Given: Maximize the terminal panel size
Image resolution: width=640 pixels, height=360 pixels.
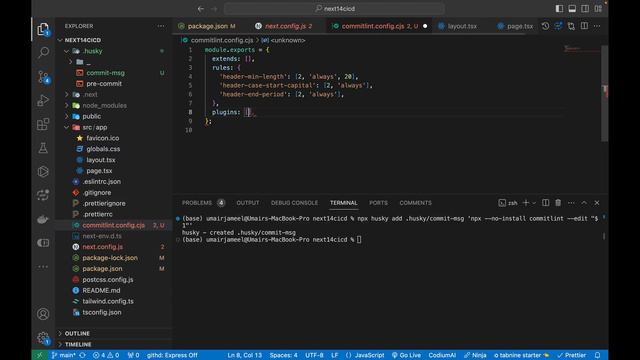Looking at the screenshot, I should pos(584,203).
